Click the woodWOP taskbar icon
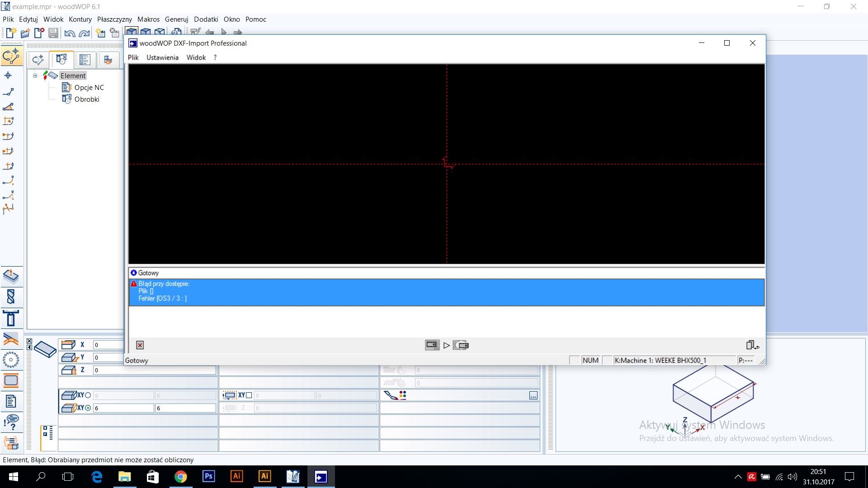This screenshot has height=488, width=868. tap(293, 477)
